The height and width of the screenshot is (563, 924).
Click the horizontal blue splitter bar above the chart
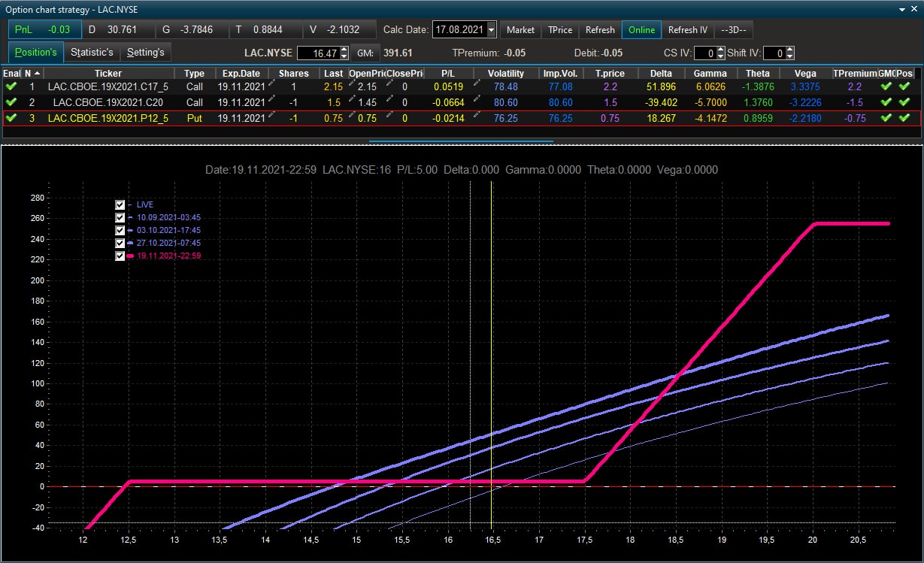point(461,141)
